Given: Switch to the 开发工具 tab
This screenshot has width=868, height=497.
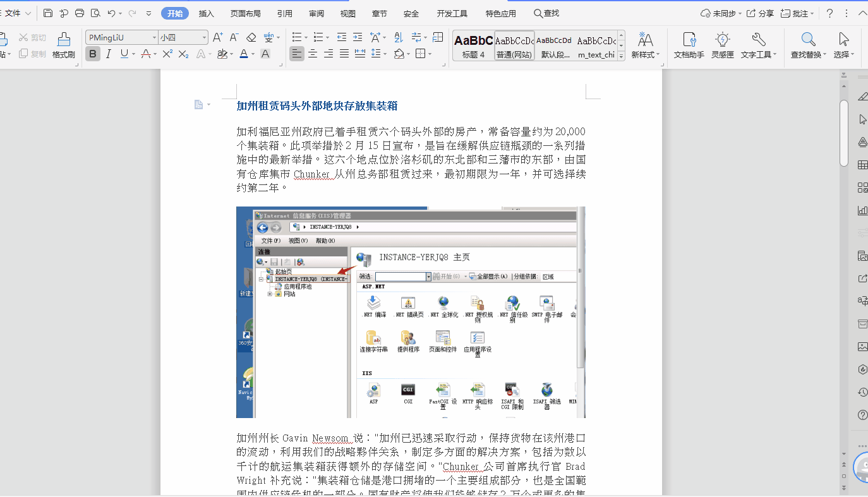Looking at the screenshot, I should 452,13.
